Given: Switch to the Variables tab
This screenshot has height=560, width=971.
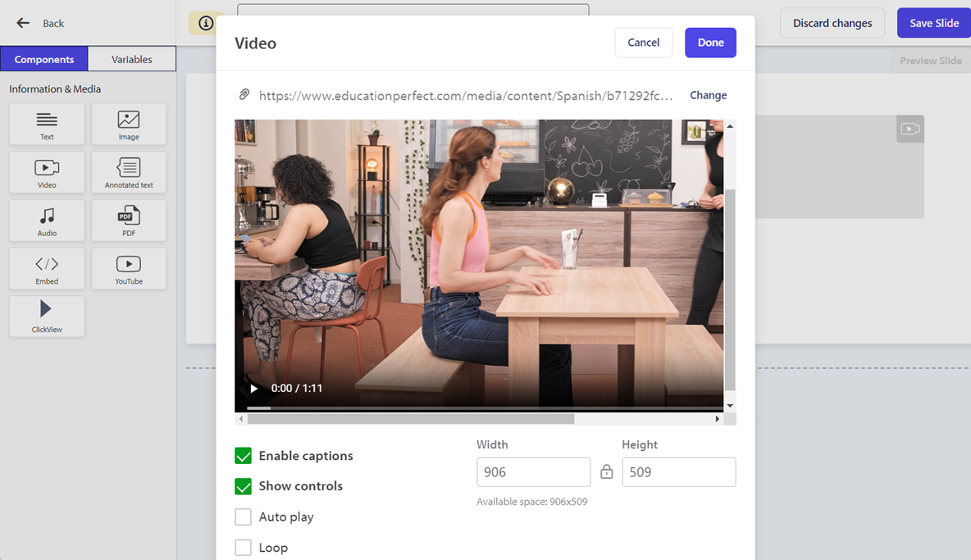Looking at the screenshot, I should click(x=132, y=59).
